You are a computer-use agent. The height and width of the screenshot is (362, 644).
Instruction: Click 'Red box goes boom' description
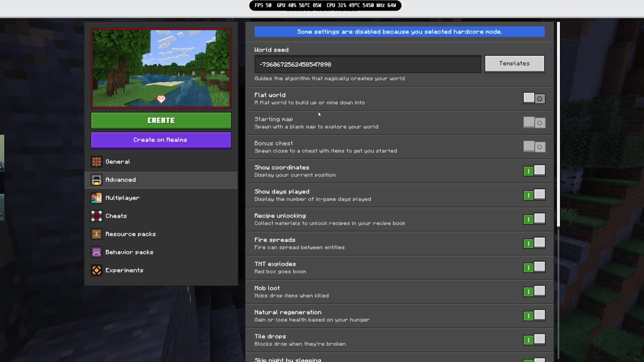280,271
